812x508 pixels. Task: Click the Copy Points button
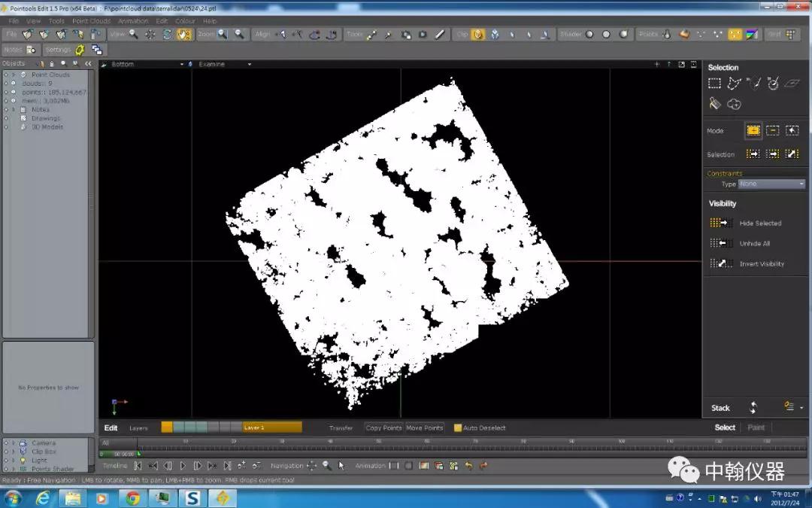[x=383, y=428]
